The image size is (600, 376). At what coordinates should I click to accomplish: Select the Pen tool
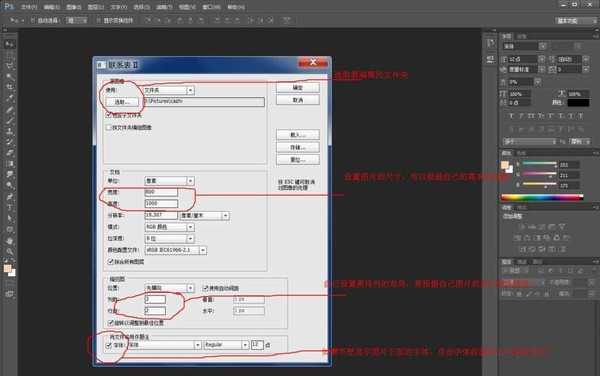coord(9,197)
